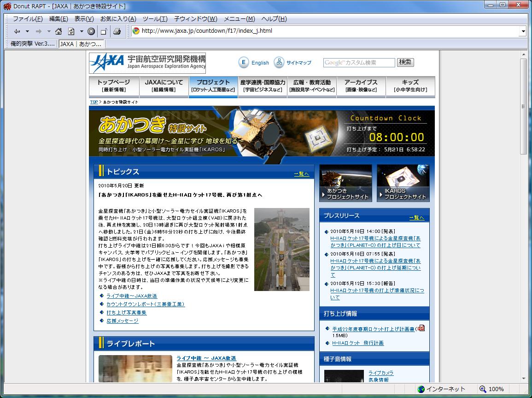Click the JAXA logo
Viewport: 532px width, 398px height.
(x=147, y=63)
